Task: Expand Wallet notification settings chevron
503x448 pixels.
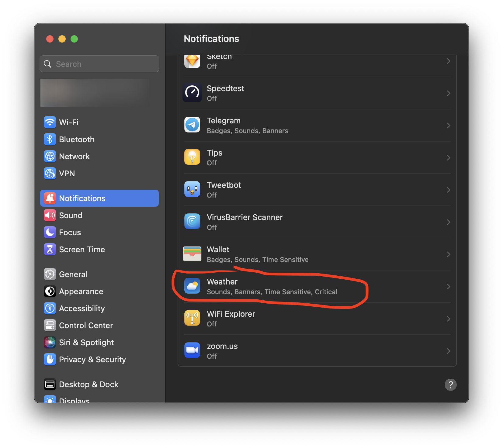Action: [x=449, y=254]
